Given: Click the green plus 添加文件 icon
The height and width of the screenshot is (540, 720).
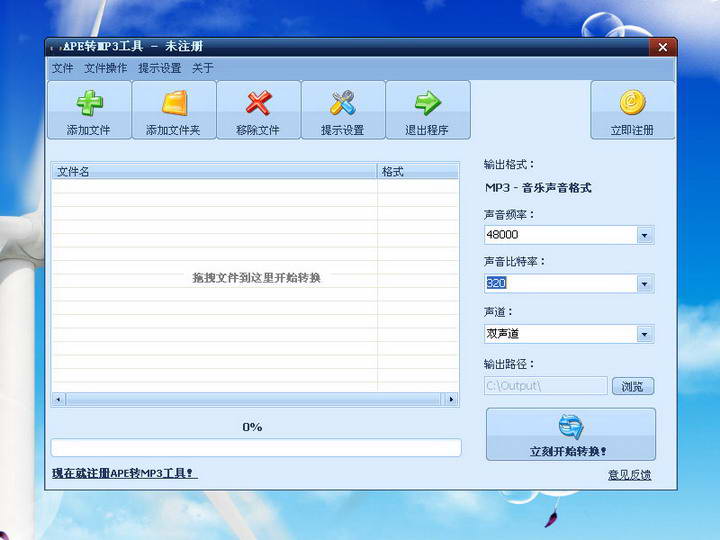Looking at the screenshot, I should click(89, 103).
